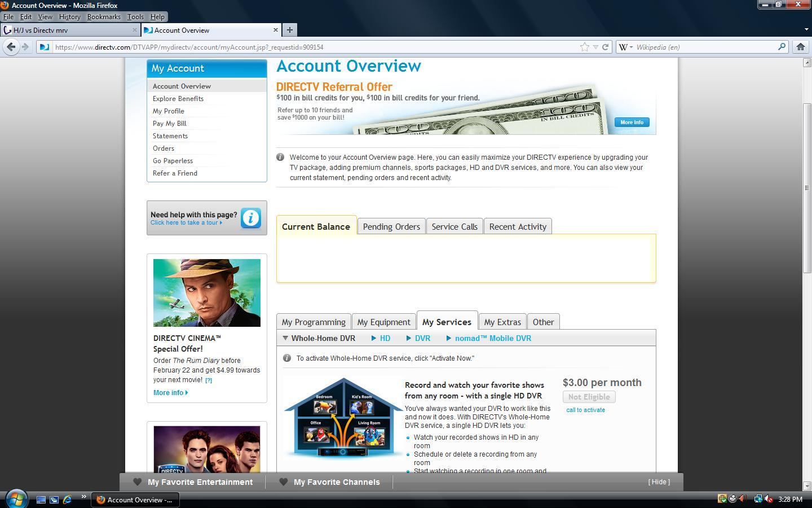Click the muted volume tray icon
Image resolution: width=812 pixels, height=508 pixels.
click(x=769, y=499)
